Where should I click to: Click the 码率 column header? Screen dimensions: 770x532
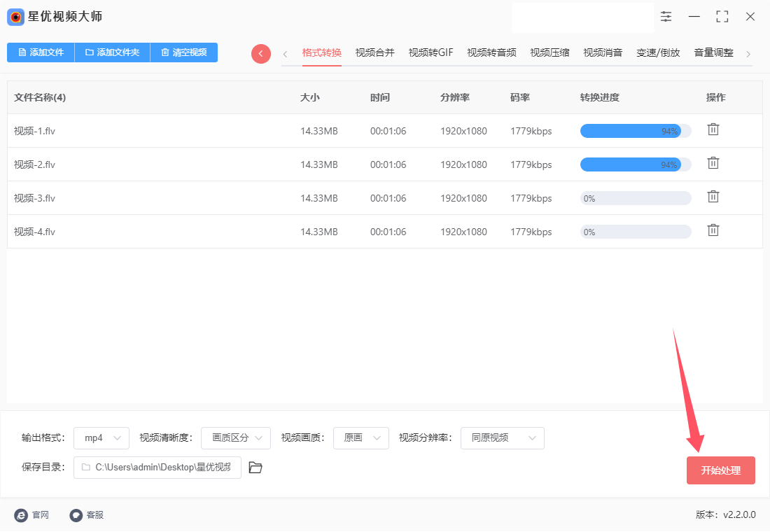click(520, 97)
